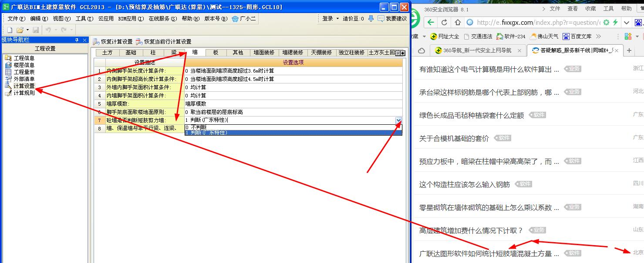Screen dimensions: 644x263
Task: Open the address bar history dropdown chevron
Action: (626, 23)
